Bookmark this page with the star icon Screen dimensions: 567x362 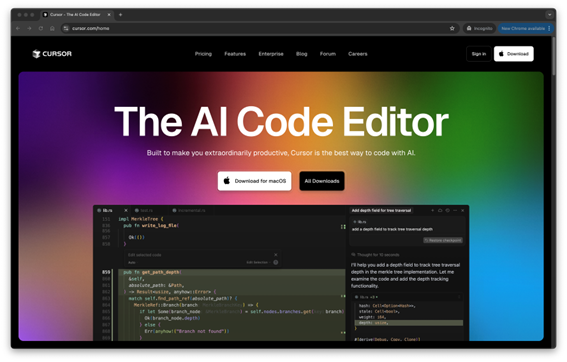pyautogui.click(x=452, y=28)
